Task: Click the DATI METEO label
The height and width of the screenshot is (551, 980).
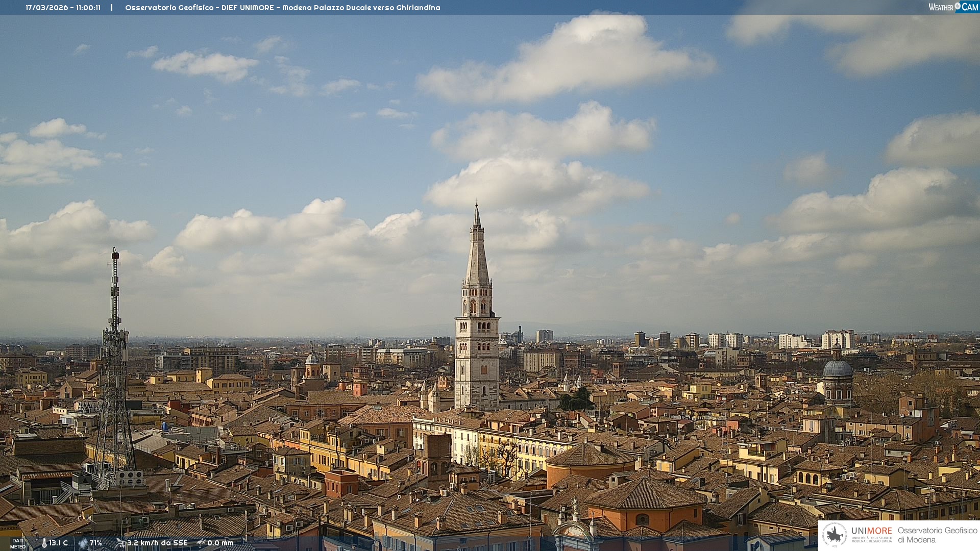Action: (x=18, y=543)
